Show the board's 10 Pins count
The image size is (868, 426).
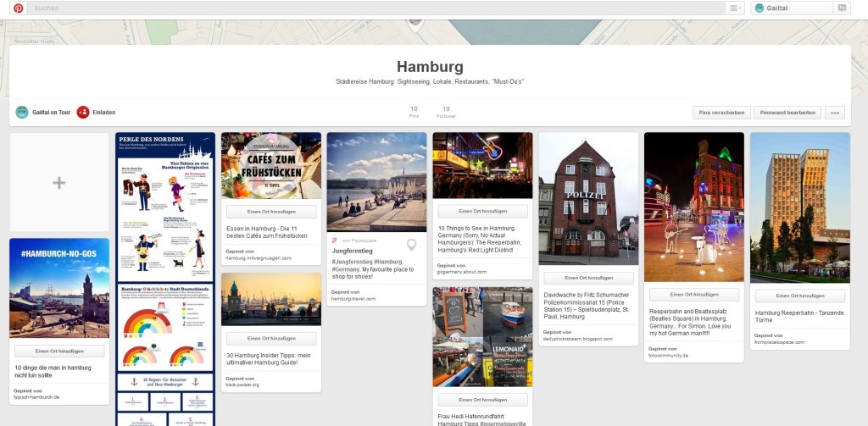414,112
